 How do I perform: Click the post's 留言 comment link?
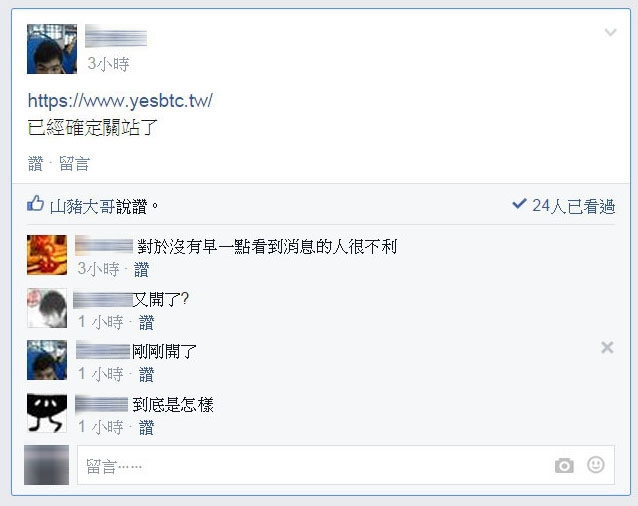coord(74,164)
